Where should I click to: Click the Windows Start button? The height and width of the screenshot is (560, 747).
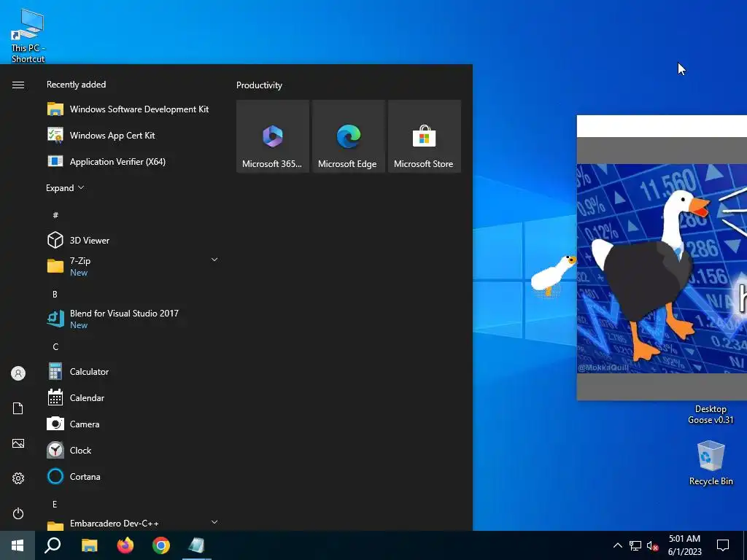pos(18,545)
